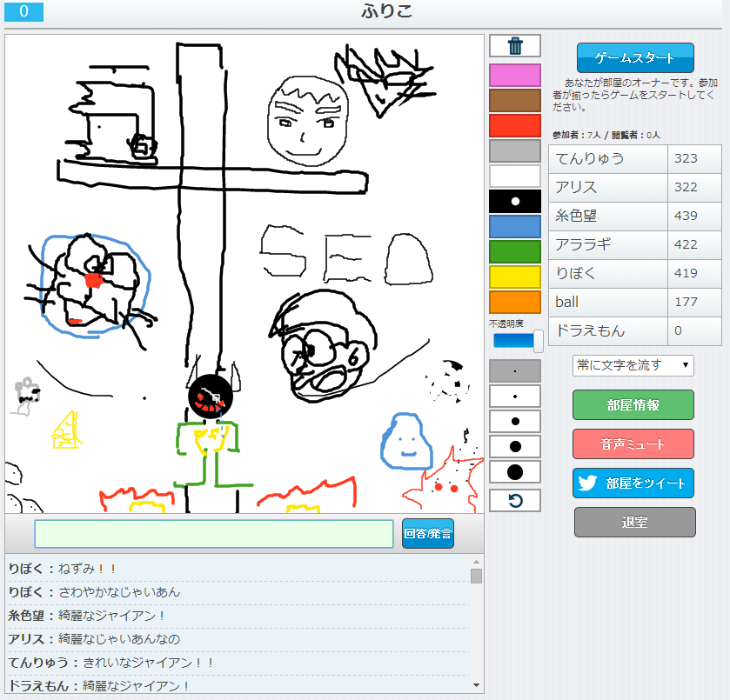This screenshot has height=700, width=730.
Task: Select the brown color swatch
Action: click(x=515, y=101)
